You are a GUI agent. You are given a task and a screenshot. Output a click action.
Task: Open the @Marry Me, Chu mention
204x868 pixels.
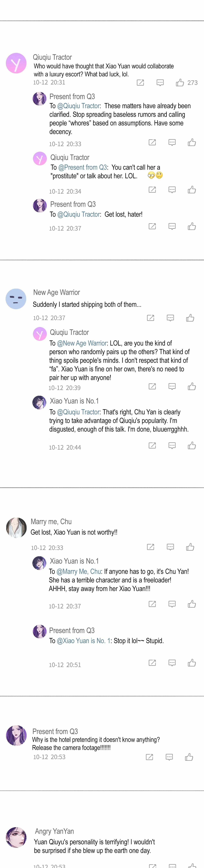pyautogui.click(x=79, y=572)
